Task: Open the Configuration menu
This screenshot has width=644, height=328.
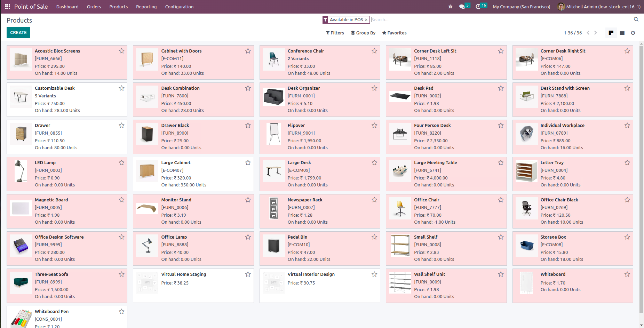Action: [x=179, y=7]
